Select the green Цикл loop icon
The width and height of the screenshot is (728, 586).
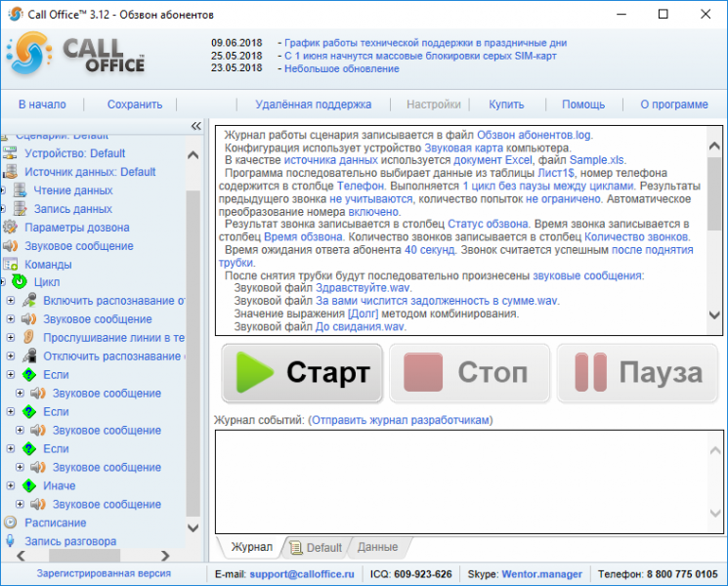[20, 281]
